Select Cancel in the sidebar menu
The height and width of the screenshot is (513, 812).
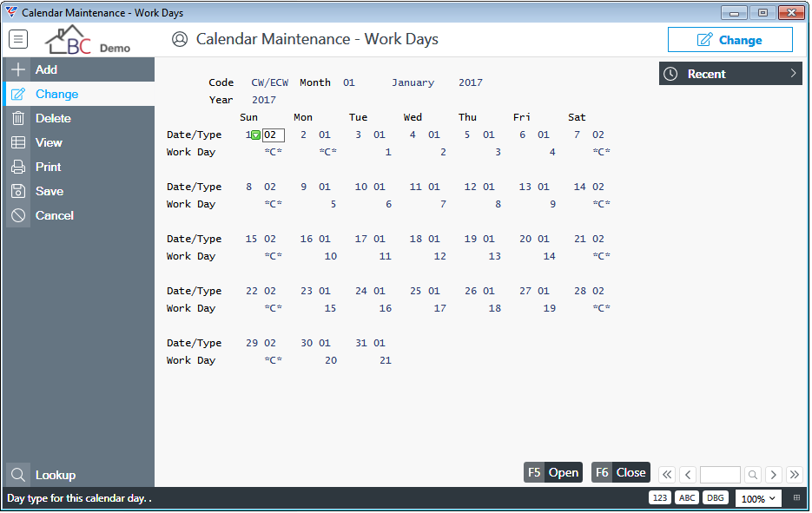click(79, 215)
